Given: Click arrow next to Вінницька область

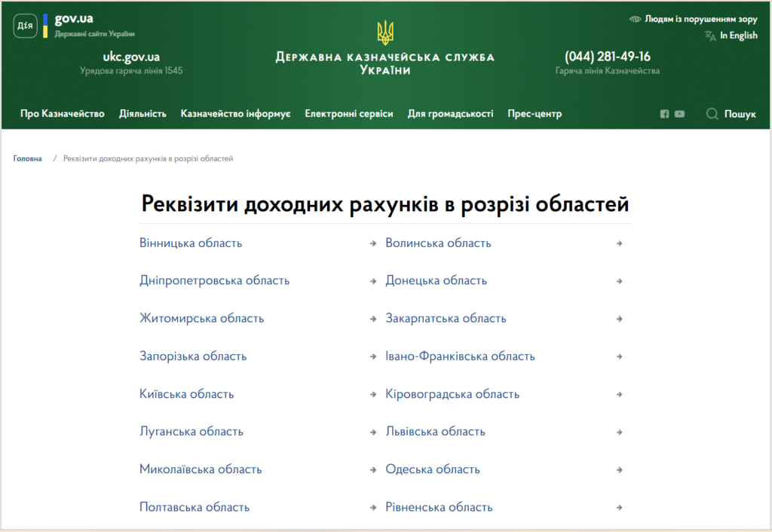Looking at the screenshot, I should (x=373, y=243).
